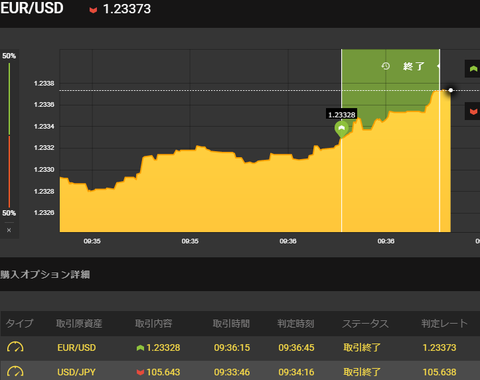Click the red down arrow beside 1.23373

[93, 10]
